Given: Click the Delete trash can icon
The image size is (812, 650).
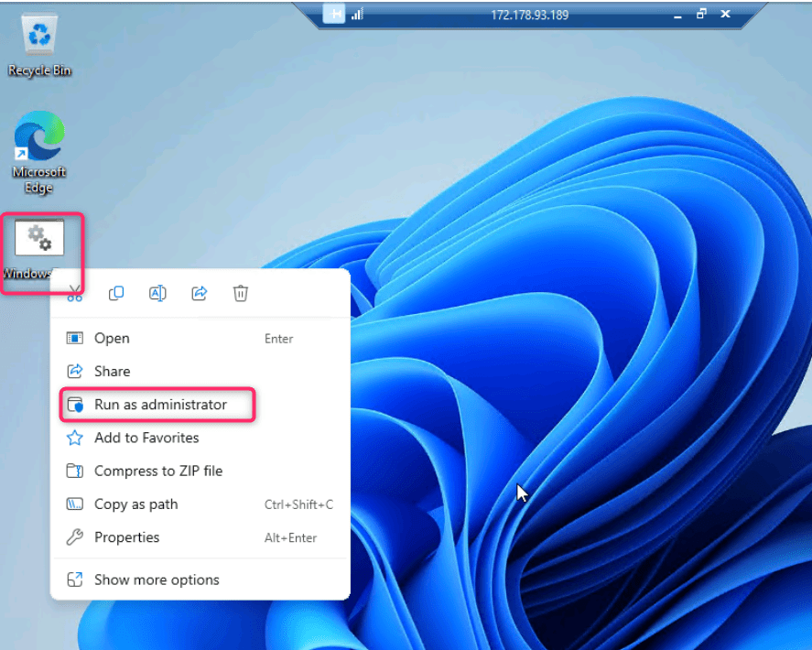Looking at the screenshot, I should [x=241, y=293].
